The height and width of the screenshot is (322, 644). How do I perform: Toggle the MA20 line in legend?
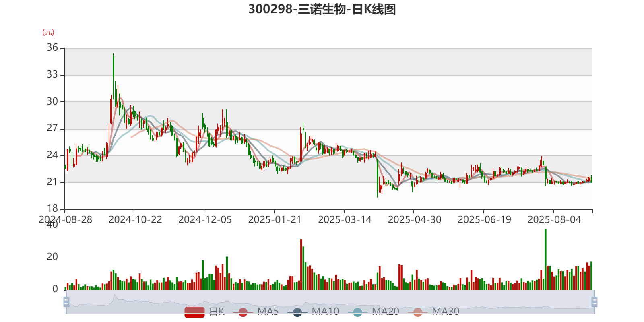pos(374,312)
